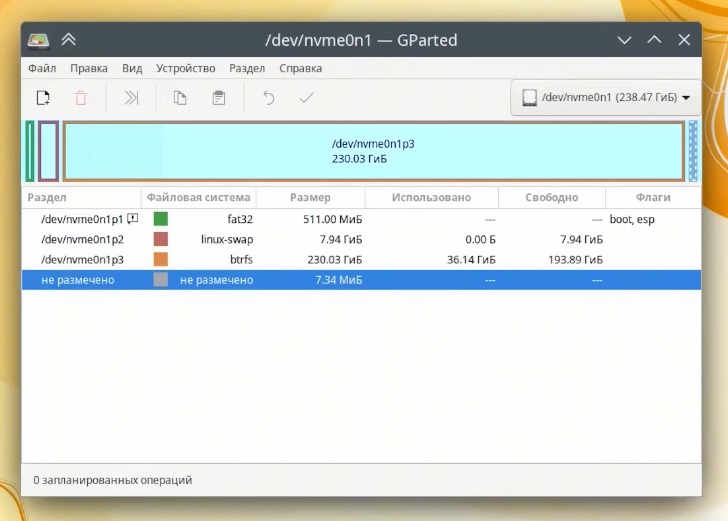
Task: Select the purple swap block in disk map
Action: click(48, 151)
